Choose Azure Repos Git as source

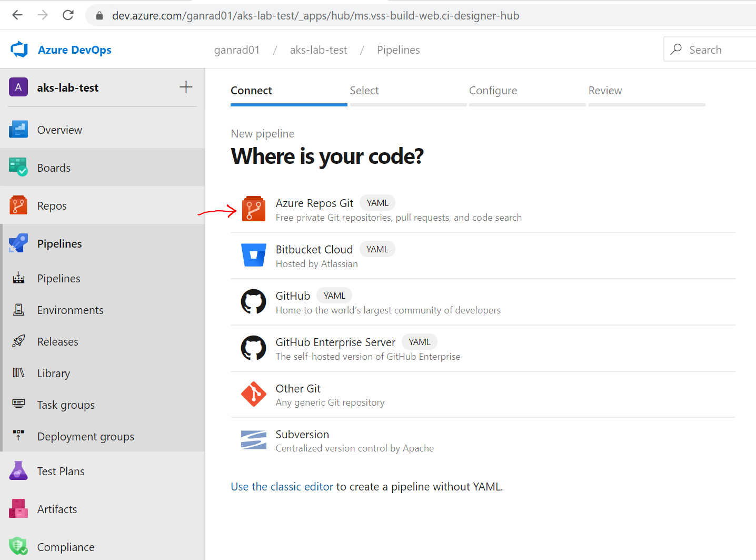483,209
